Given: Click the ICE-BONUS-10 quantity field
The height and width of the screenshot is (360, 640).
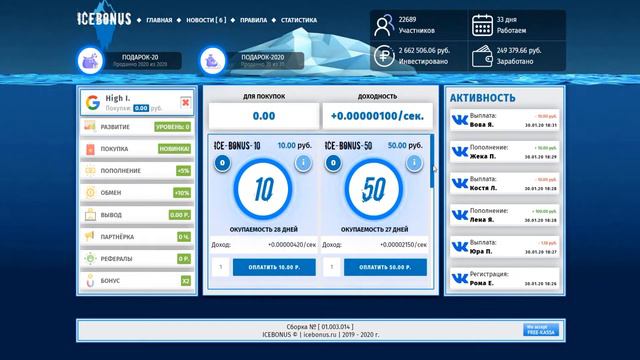Looking at the screenshot, I should [x=221, y=267].
